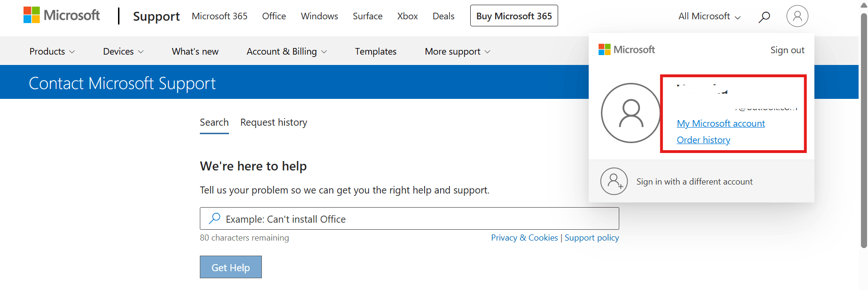Click the magnifier icon inside help search box
Viewport: 868px width, 290px height.
214,218
